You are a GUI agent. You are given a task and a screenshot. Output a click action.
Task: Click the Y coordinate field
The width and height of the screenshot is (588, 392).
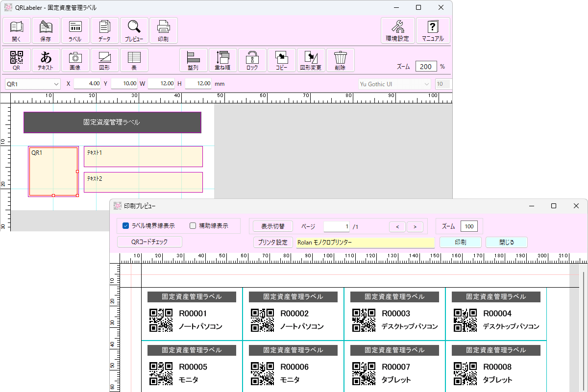[124, 84]
